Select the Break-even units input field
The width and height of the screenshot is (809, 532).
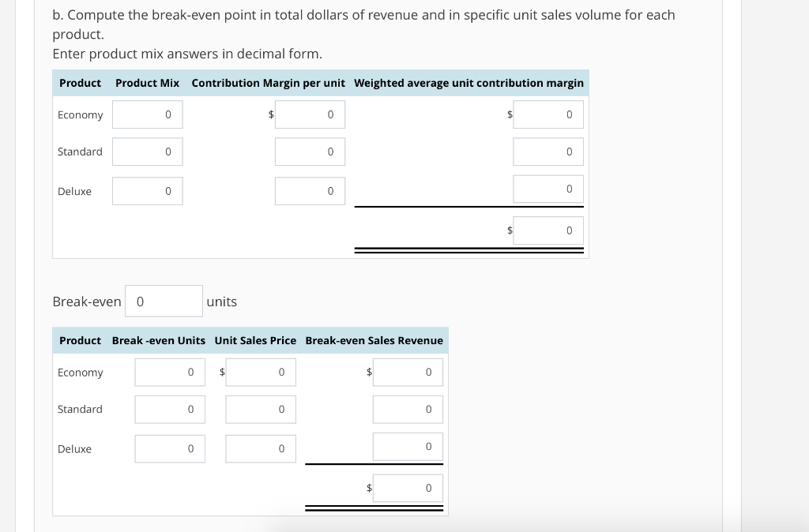pyautogui.click(x=164, y=301)
